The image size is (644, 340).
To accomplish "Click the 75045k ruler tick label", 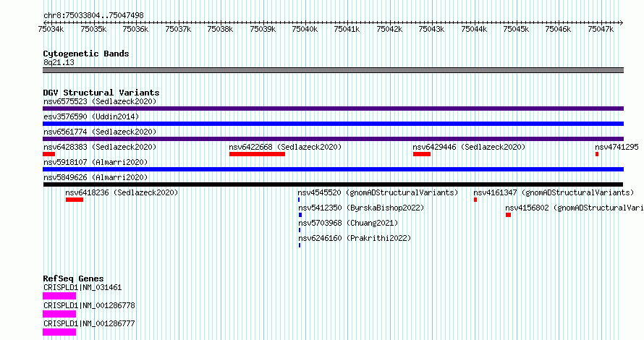I will coord(516,29).
